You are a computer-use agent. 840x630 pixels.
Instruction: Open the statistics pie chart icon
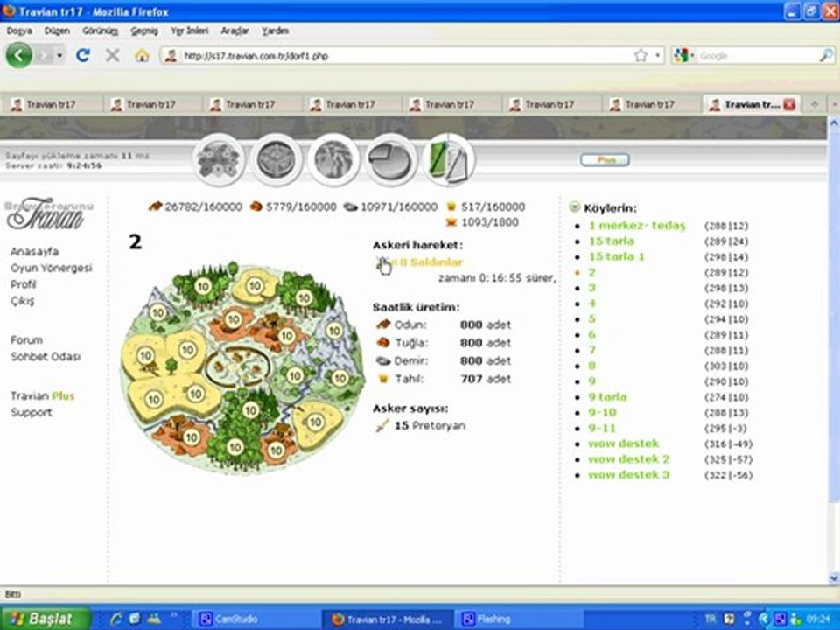pos(391,159)
